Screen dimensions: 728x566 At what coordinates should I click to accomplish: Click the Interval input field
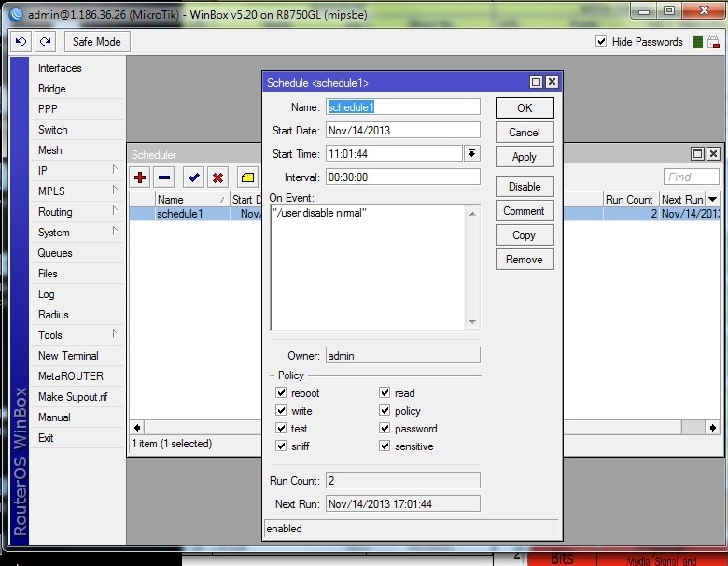click(x=402, y=177)
